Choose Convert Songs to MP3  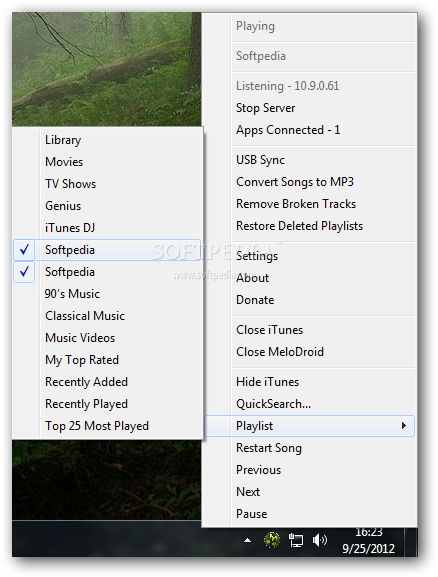pyautogui.click(x=309, y=182)
